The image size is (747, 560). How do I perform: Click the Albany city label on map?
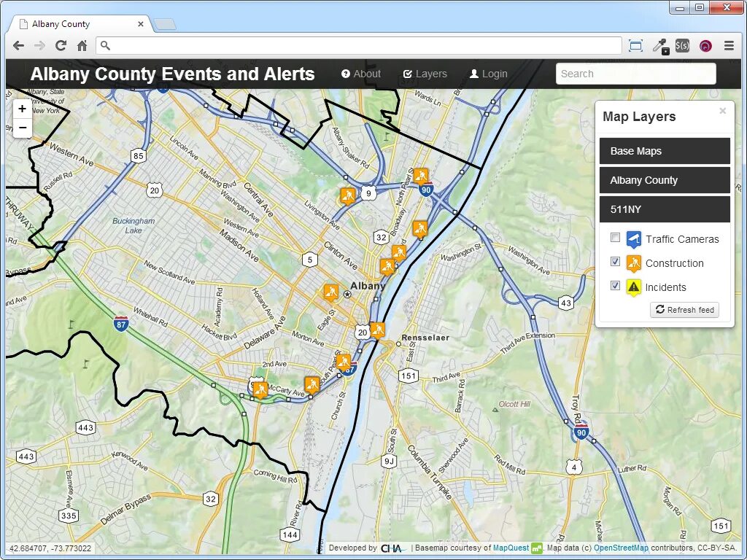point(368,286)
